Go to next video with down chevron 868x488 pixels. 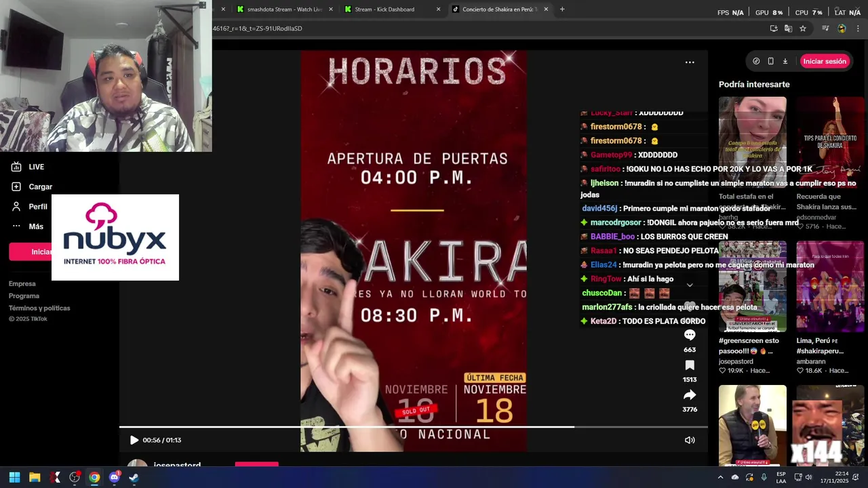(x=690, y=285)
